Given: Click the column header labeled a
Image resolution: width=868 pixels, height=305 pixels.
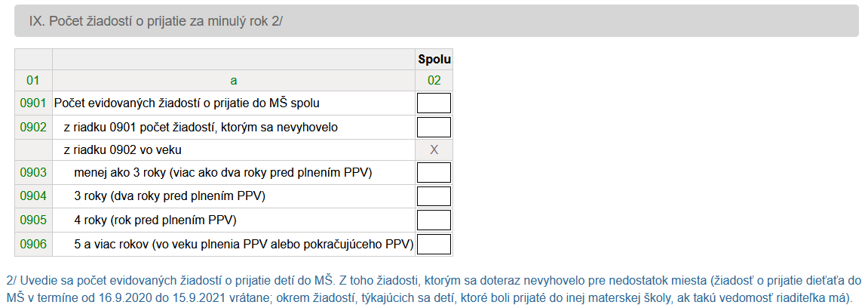Looking at the screenshot, I should [x=234, y=81].
